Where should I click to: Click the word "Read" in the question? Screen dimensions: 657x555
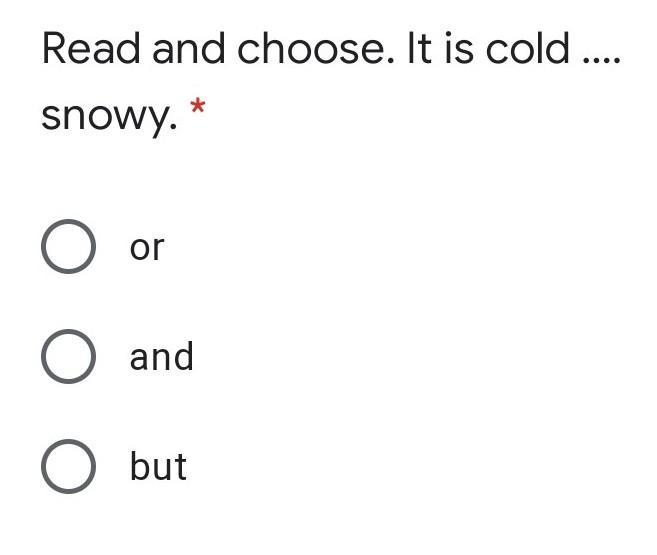point(91,49)
